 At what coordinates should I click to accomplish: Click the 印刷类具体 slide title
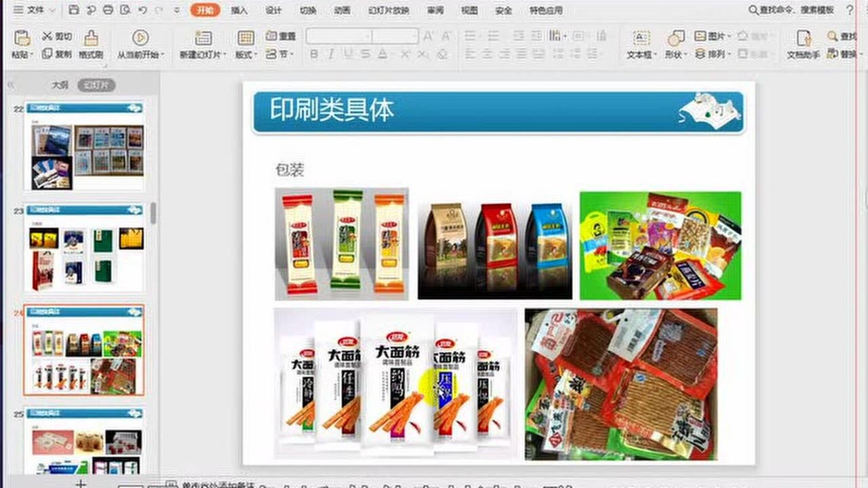pos(332,109)
